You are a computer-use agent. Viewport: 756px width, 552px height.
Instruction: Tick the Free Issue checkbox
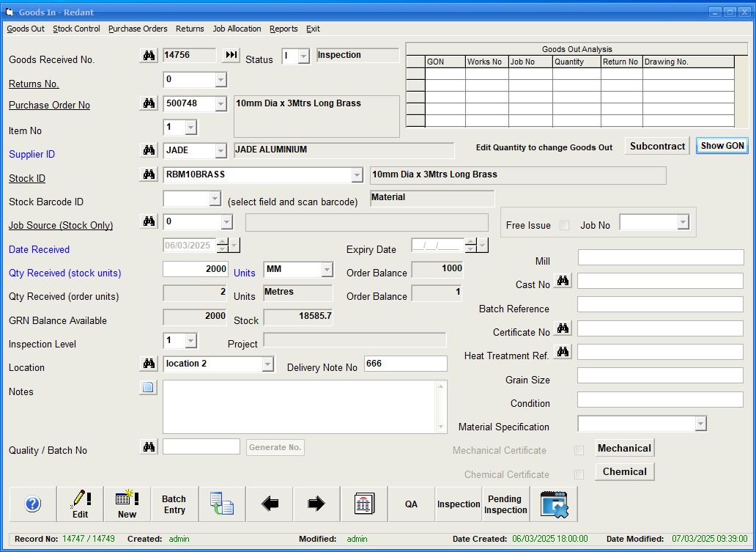click(x=564, y=225)
